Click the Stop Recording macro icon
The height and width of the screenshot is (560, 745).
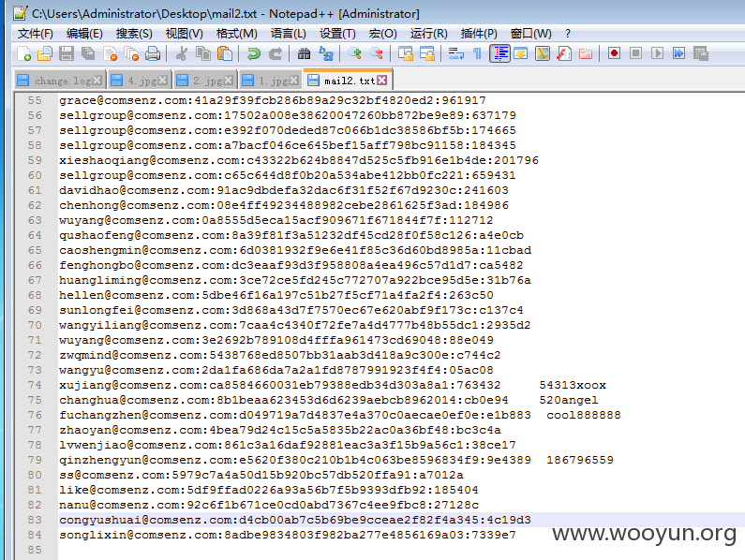[635, 53]
